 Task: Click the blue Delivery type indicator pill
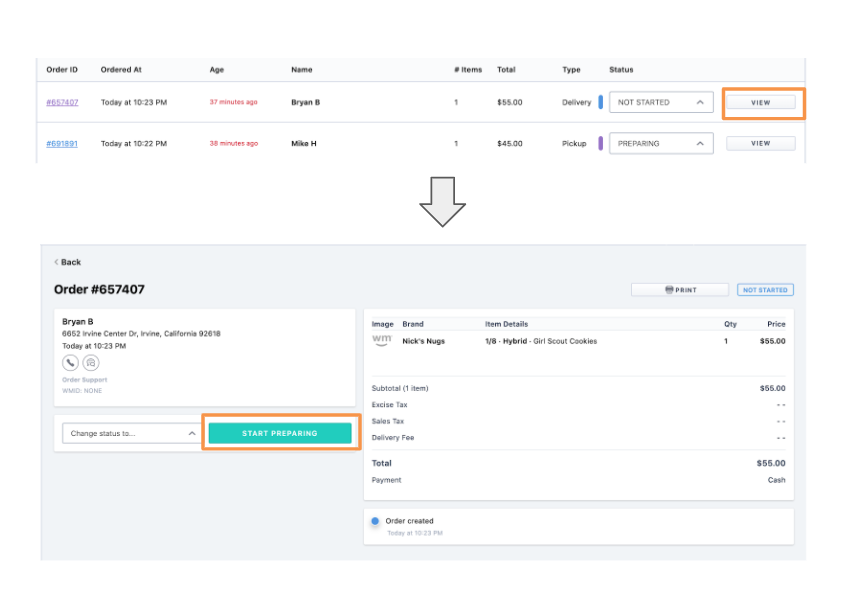(x=600, y=101)
